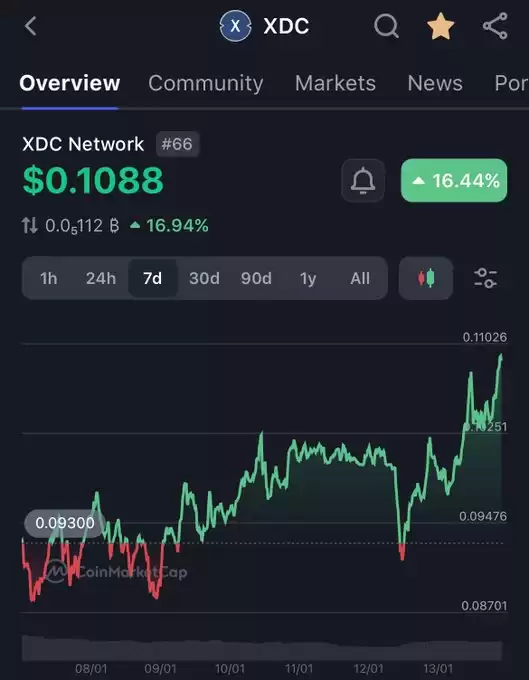Tap the 11/01 date label
Image resolution: width=529 pixels, height=680 pixels.
pyautogui.click(x=299, y=669)
